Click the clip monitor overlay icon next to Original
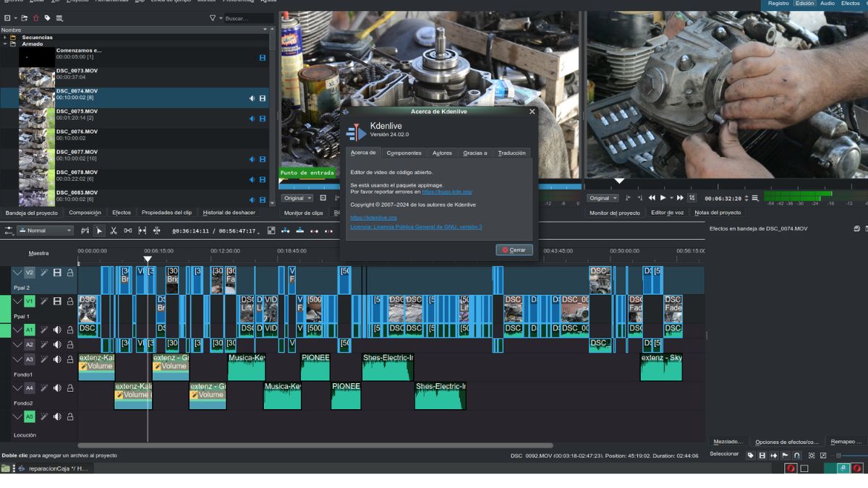 [323, 198]
